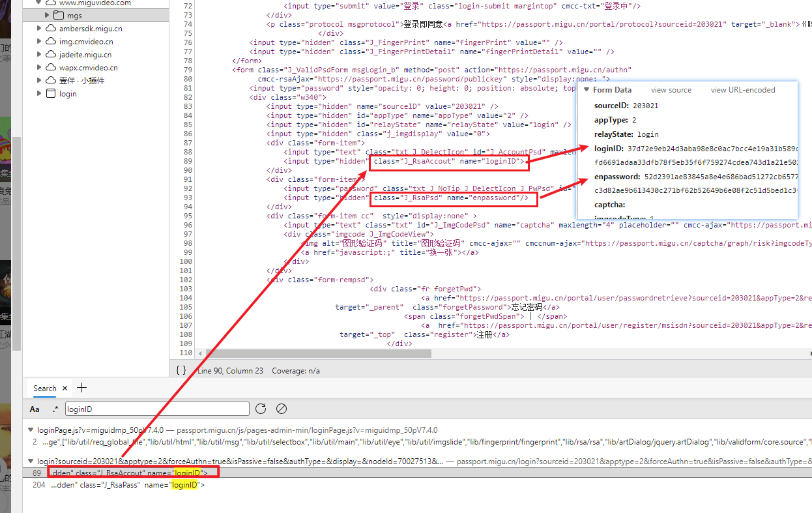Expand the login frame tree node
This screenshot has width=812, height=513.
[39, 93]
